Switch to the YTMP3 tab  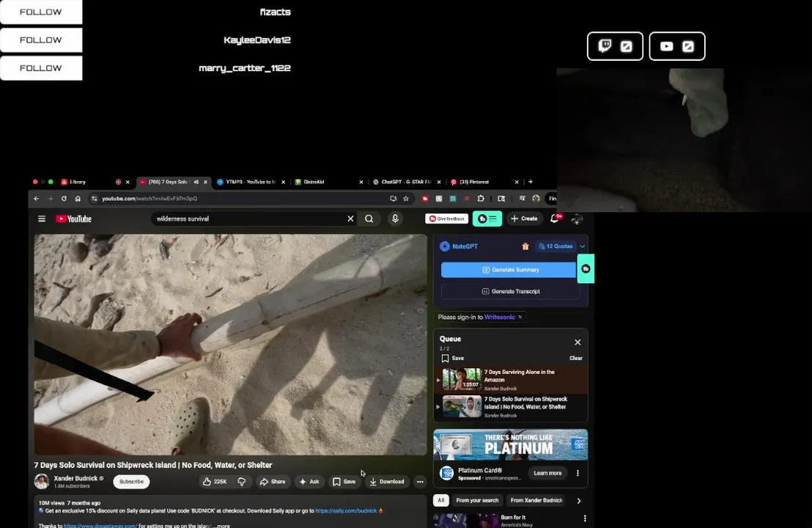pos(250,182)
